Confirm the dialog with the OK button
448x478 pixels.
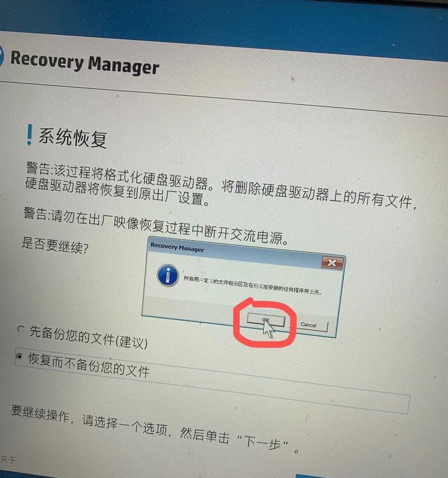265,320
